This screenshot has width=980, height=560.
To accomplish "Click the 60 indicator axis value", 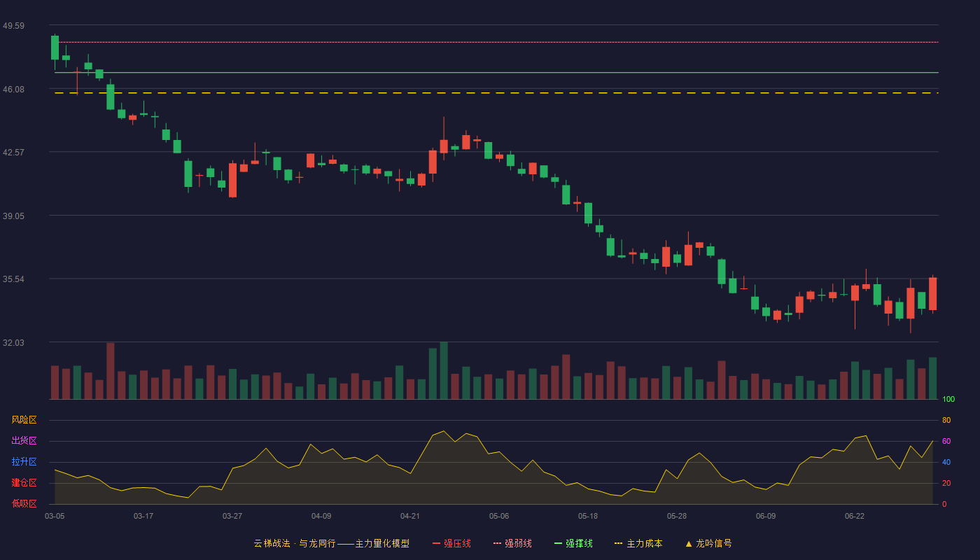I will pyautogui.click(x=946, y=441).
